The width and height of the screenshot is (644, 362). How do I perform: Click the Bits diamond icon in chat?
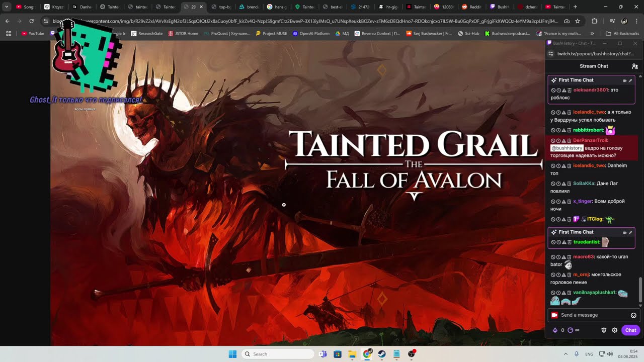point(555,330)
